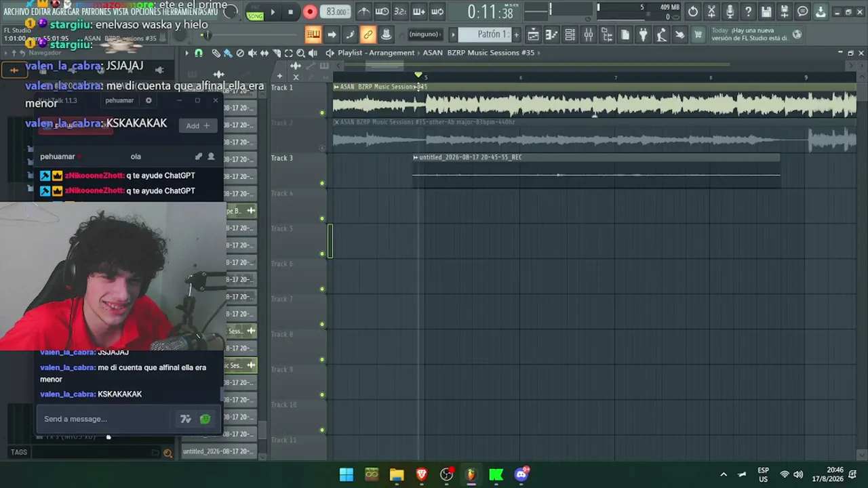Open the Piano roll view icon
The image size is (868, 488).
tap(552, 35)
